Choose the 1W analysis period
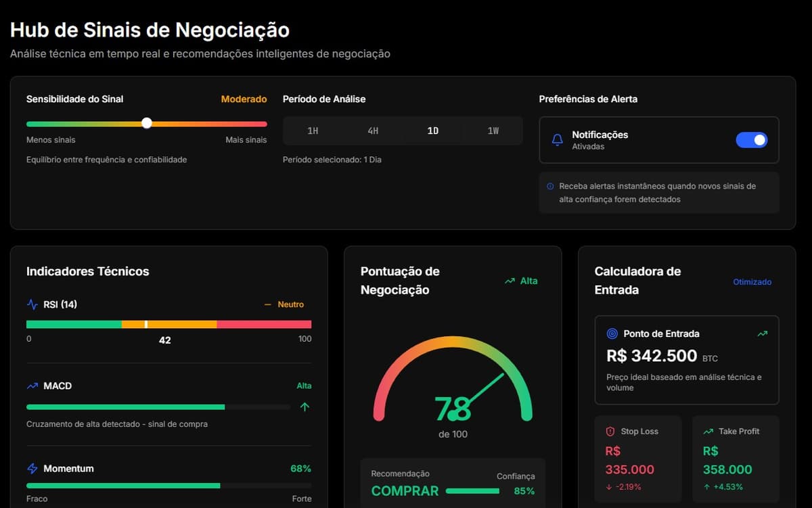The image size is (812, 508). [x=493, y=131]
